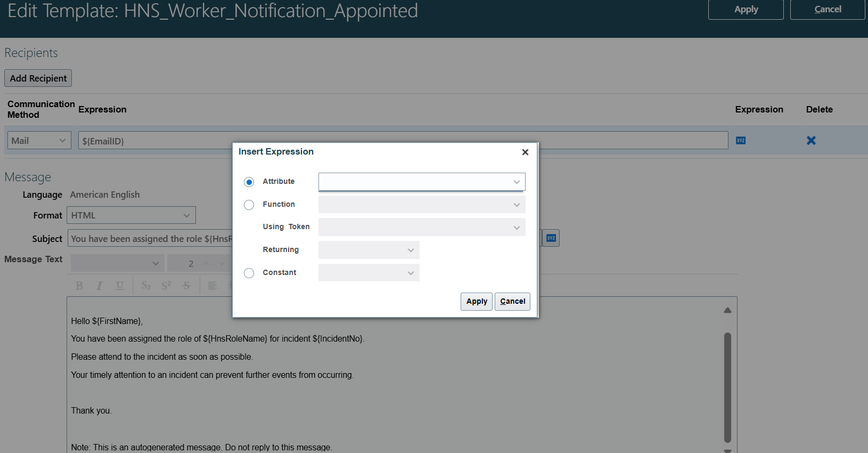This screenshot has height=453, width=868.
Task: Click the 'American English' language value
Action: point(105,195)
